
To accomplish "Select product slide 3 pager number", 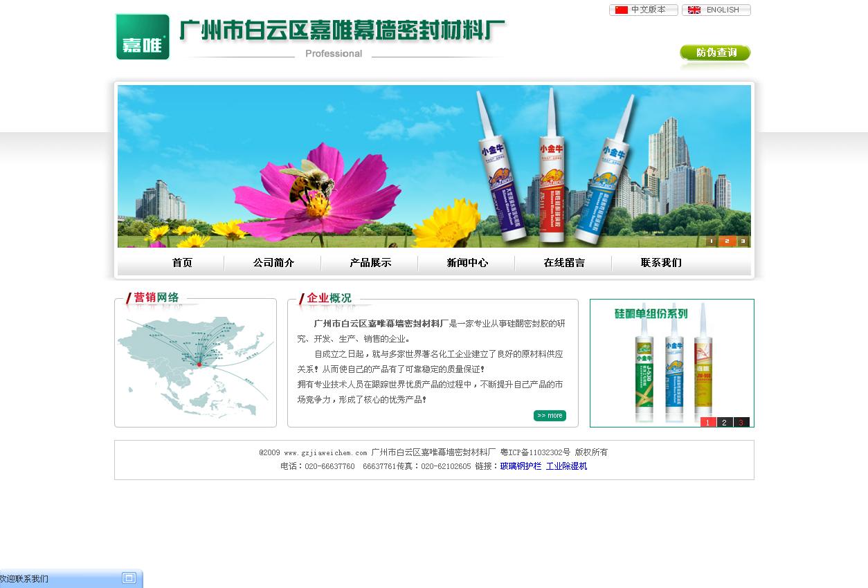I will click(x=741, y=422).
